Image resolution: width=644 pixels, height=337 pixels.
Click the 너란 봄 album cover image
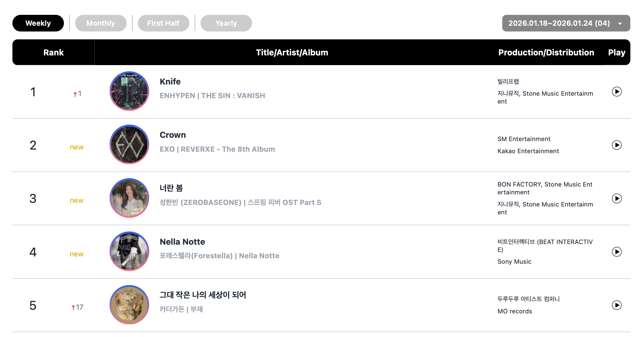129,198
